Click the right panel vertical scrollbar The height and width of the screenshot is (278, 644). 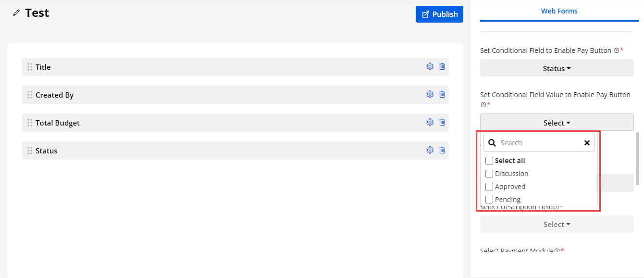pos(637,159)
